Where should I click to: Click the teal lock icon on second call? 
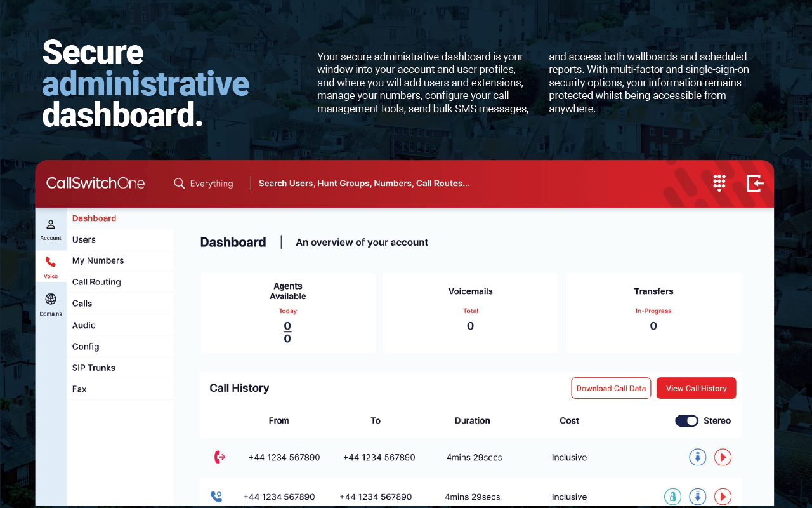pos(672,497)
